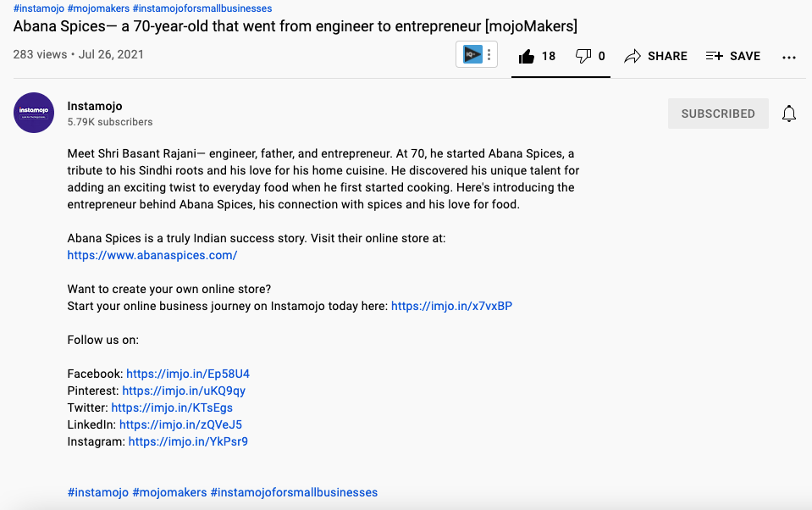Open the Twitter imjo.in/KTsEgs link
The width and height of the screenshot is (812, 510).
(172, 407)
